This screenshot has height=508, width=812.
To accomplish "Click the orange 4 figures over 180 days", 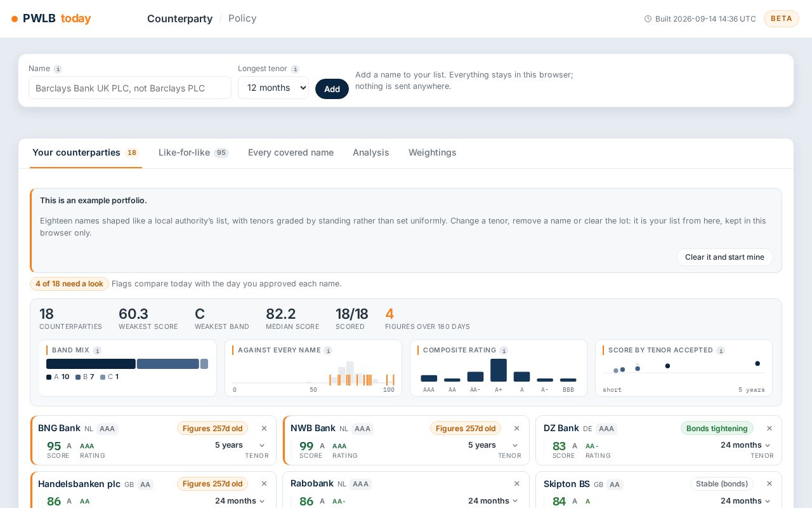I will [390, 314].
